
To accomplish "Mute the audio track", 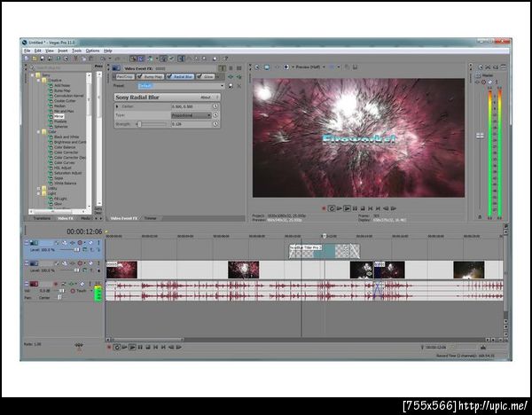I will pyautogui.click(x=82, y=284).
